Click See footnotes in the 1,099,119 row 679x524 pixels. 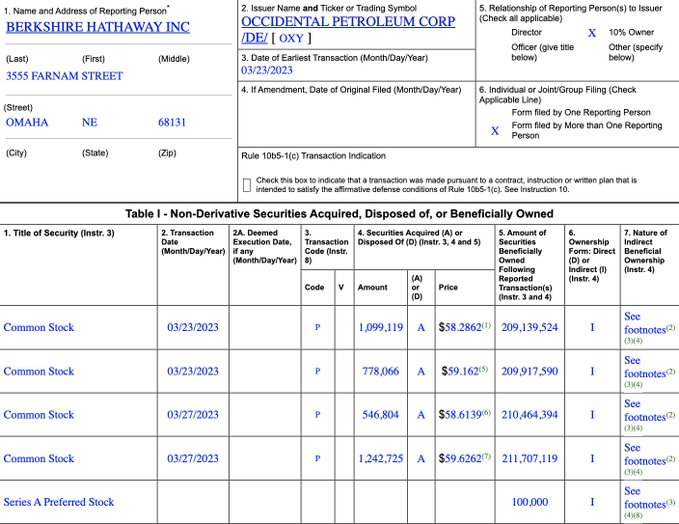(x=645, y=323)
